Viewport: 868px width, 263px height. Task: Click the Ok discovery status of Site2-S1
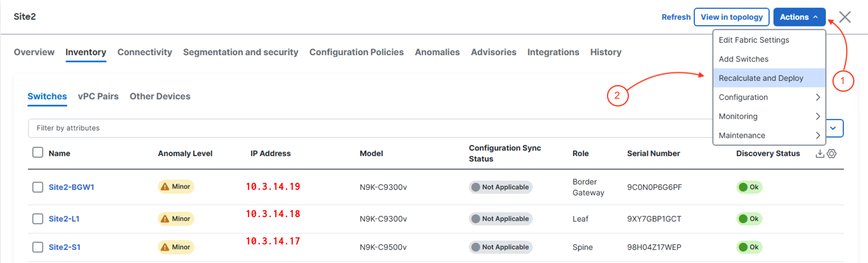coord(748,247)
